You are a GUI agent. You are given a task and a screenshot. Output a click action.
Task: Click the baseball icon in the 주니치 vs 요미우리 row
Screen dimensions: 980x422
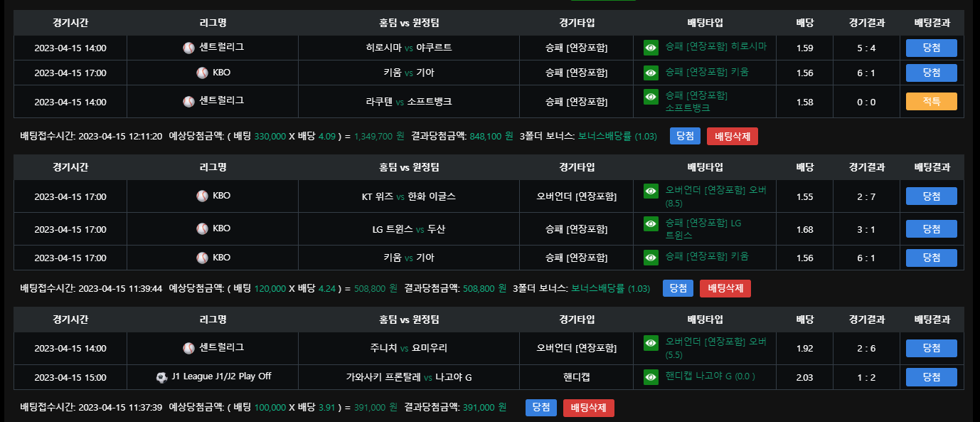pyautogui.click(x=188, y=348)
